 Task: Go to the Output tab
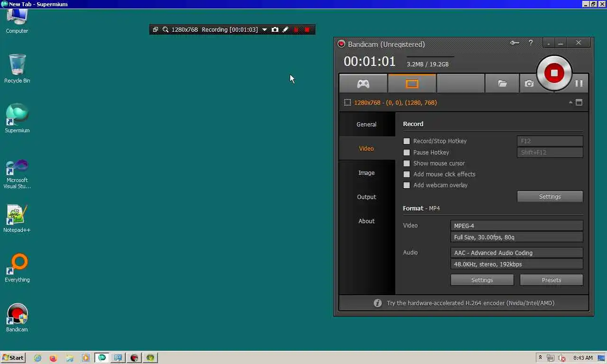click(x=367, y=197)
